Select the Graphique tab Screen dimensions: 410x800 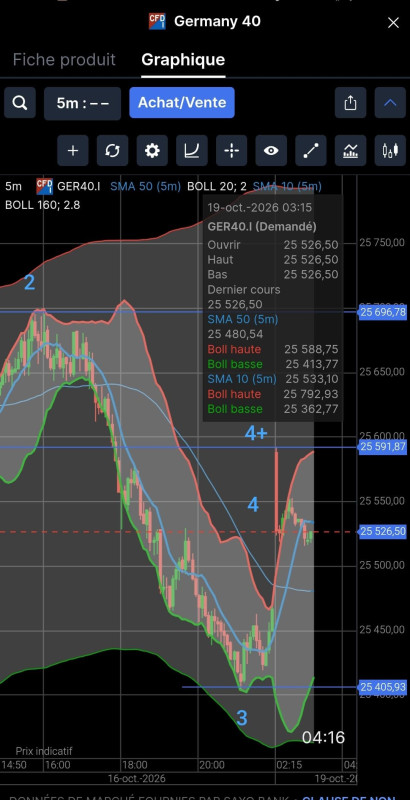tap(183, 60)
